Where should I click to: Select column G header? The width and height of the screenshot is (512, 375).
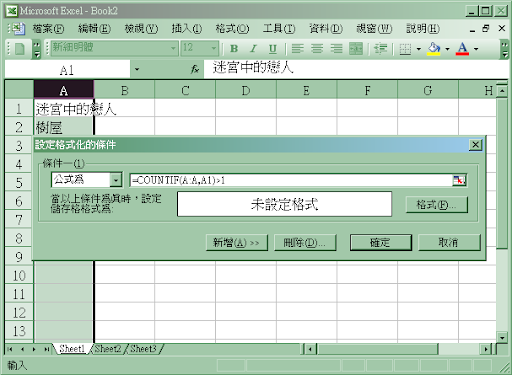(428, 90)
